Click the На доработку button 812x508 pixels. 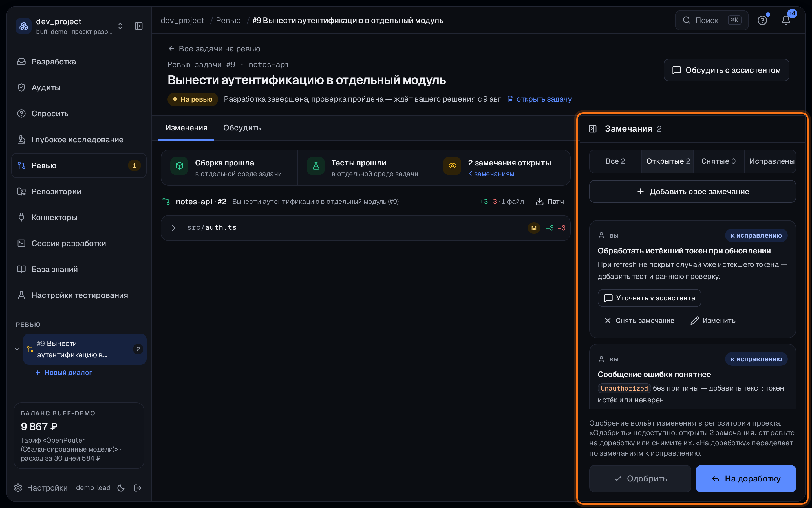(746, 478)
